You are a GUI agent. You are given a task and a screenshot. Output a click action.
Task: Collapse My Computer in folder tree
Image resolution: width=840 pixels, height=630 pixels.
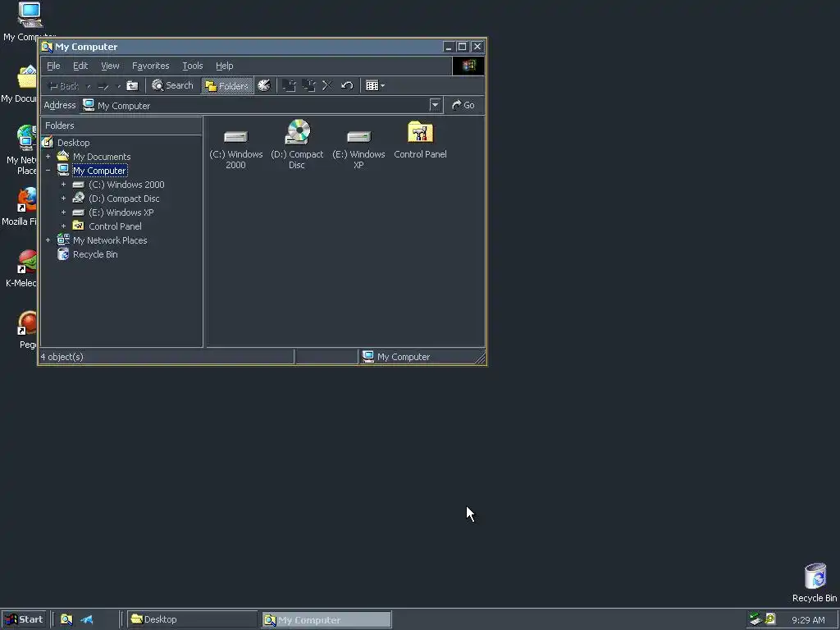pyautogui.click(x=48, y=171)
